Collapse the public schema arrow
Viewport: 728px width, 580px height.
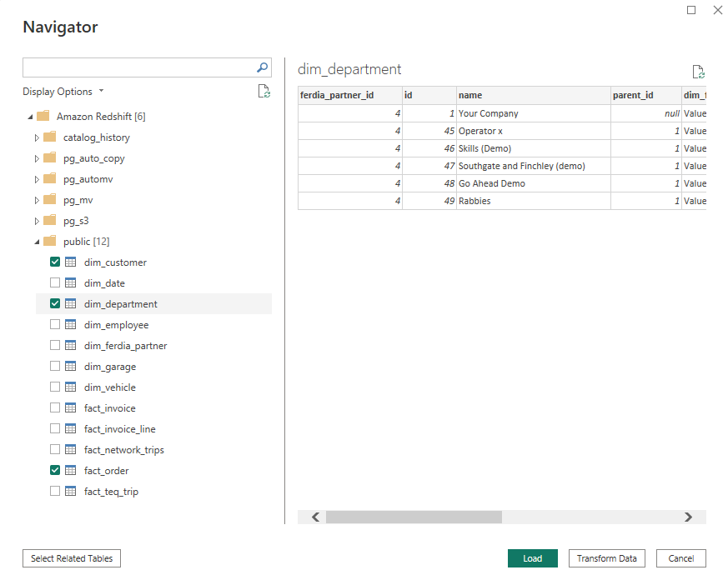[38, 242]
